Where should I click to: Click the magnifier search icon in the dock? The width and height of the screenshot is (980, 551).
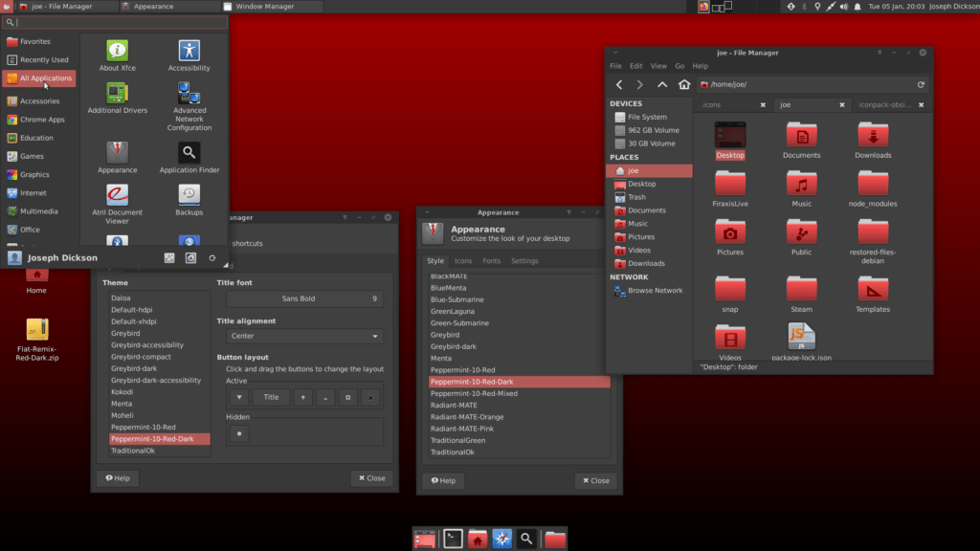(x=527, y=539)
